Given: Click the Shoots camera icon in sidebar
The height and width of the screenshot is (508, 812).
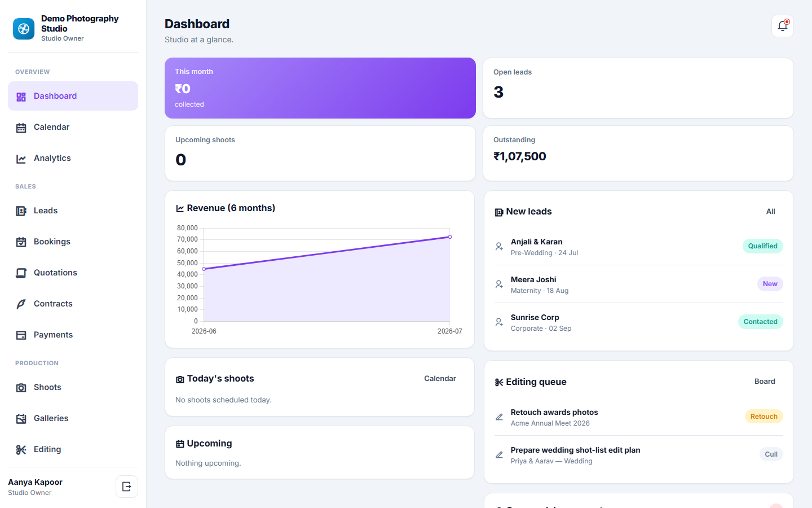Looking at the screenshot, I should (x=21, y=388).
